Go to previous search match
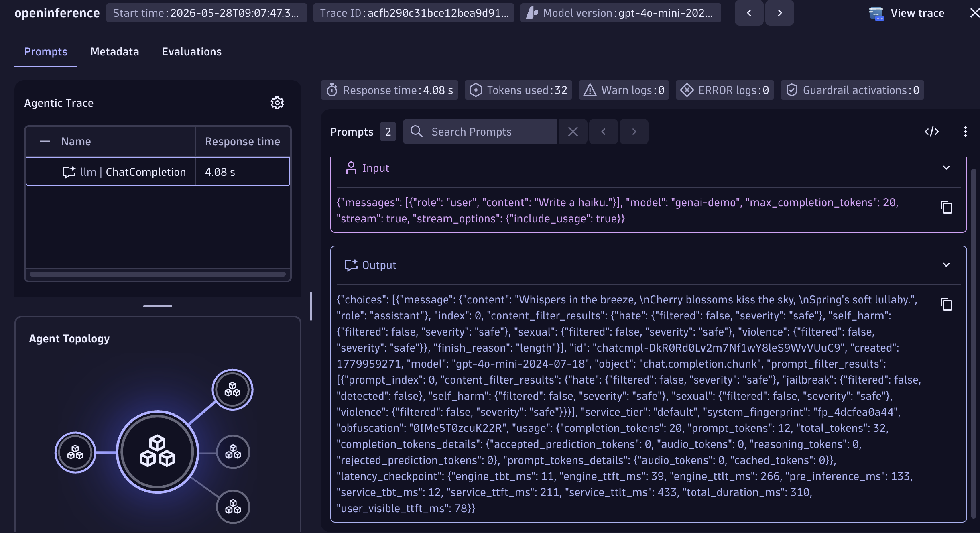Screen dimensions: 980x533 coord(603,132)
